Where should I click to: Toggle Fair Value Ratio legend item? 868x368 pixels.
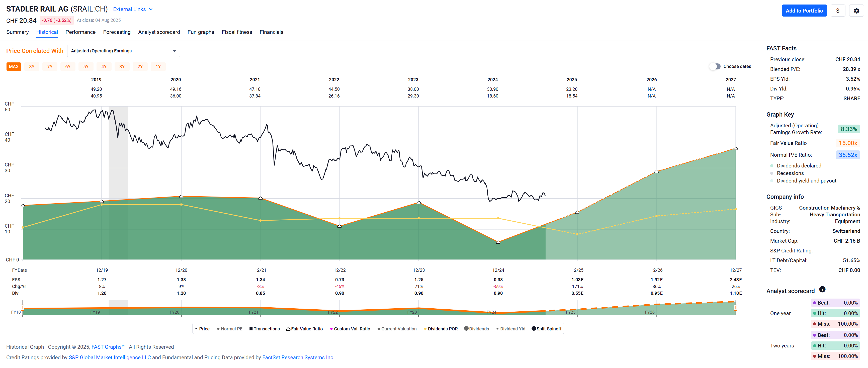coord(305,329)
